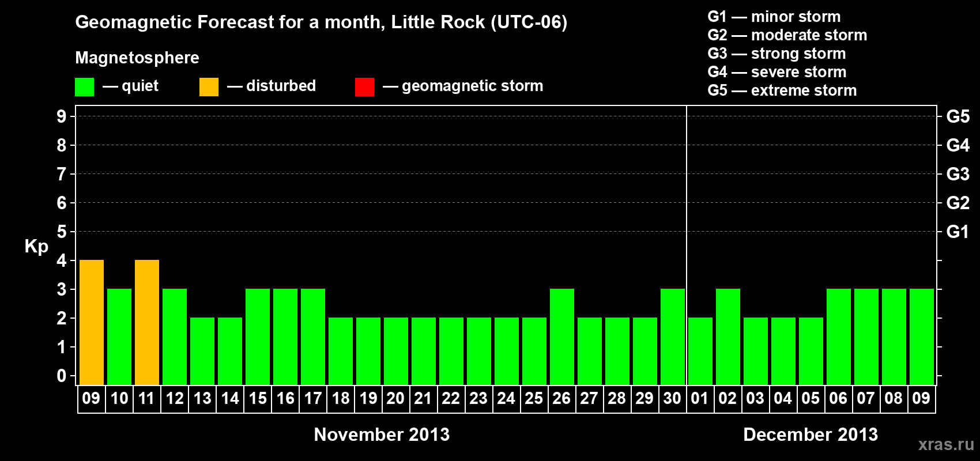Click date label 21 on the axis
The width and height of the screenshot is (980, 461).
pos(423,399)
